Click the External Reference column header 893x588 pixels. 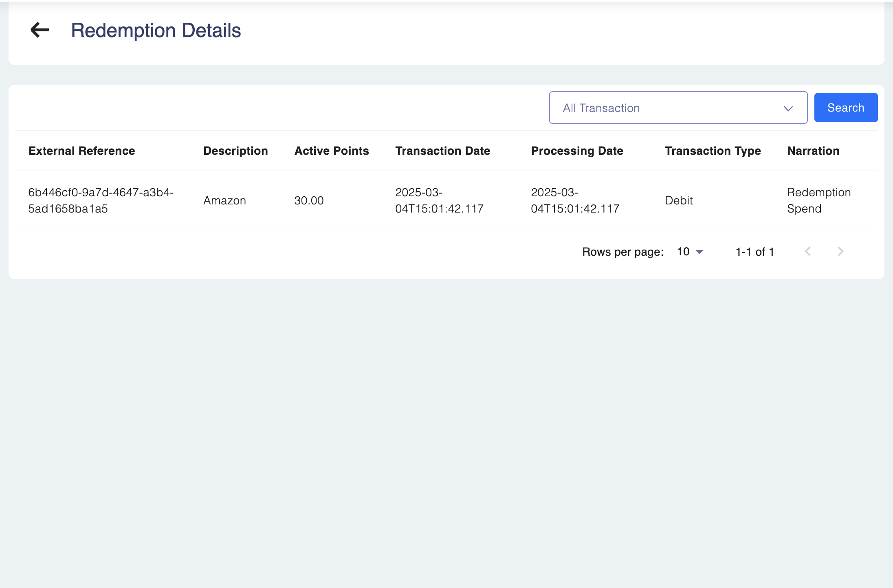81,151
